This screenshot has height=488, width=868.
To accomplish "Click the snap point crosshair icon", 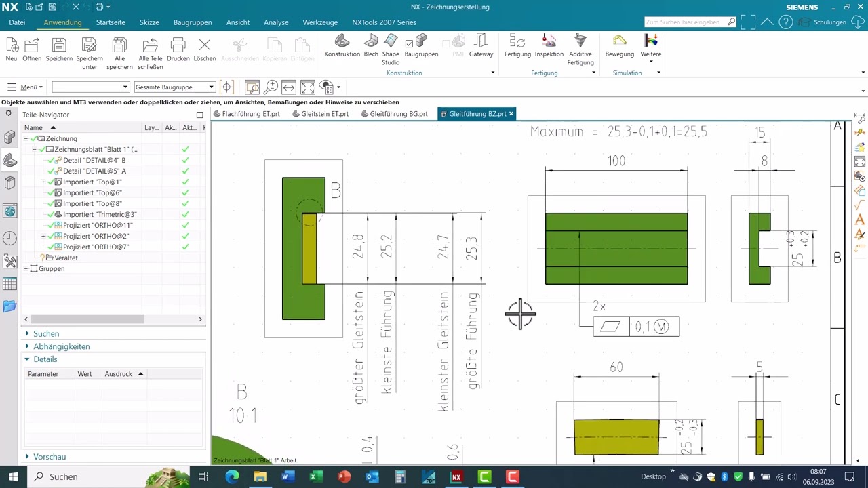I will (x=226, y=87).
